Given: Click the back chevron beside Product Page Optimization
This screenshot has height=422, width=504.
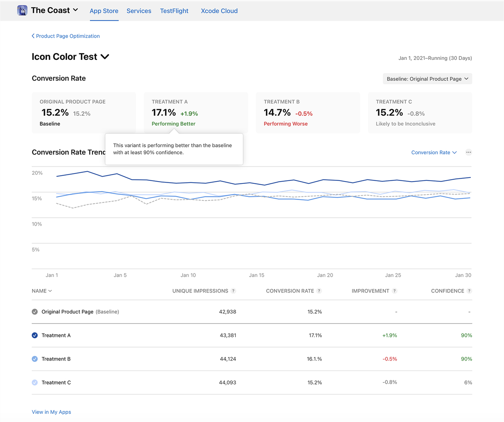Looking at the screenshot, I should pyautogui.click(x=33, y=36).
